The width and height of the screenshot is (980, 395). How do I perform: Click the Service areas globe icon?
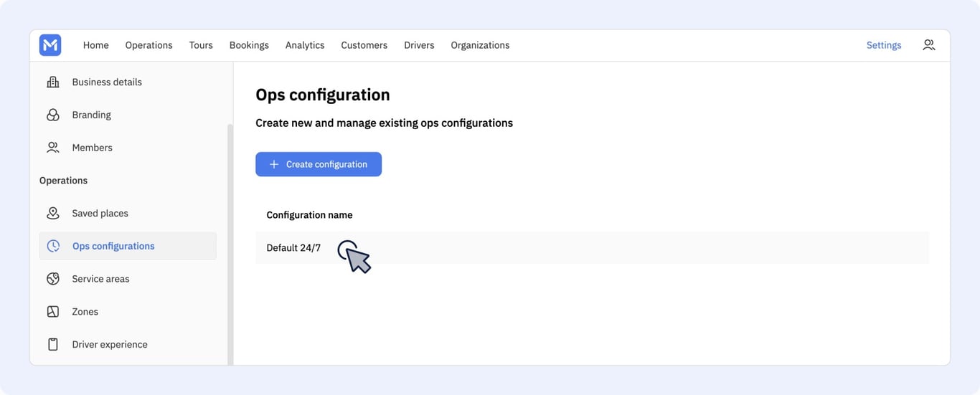[53, 279]
